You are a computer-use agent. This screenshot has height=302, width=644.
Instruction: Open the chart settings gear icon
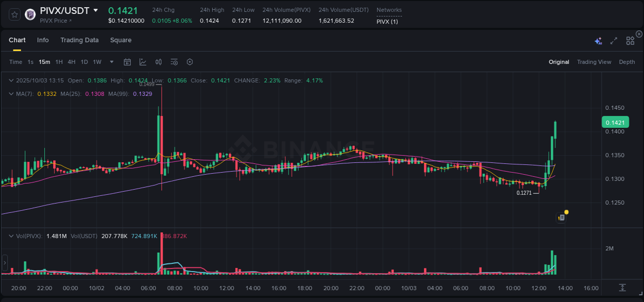coord(190,62)
